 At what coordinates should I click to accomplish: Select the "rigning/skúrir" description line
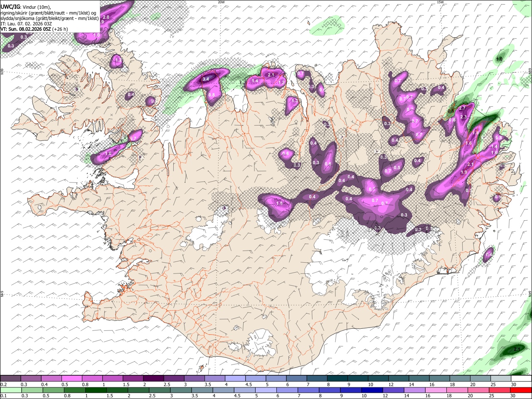pos(49,12)
